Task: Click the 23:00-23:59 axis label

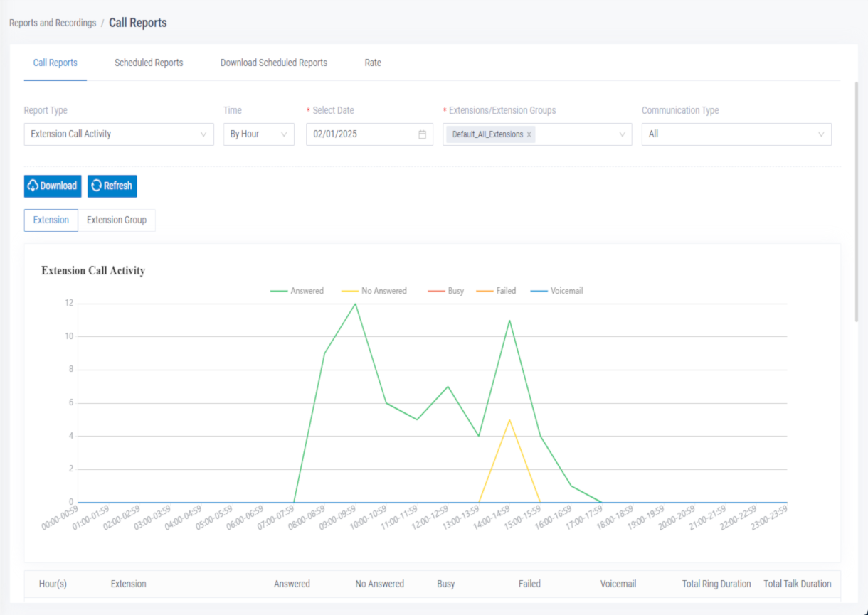Action: [x=770, y=518]
